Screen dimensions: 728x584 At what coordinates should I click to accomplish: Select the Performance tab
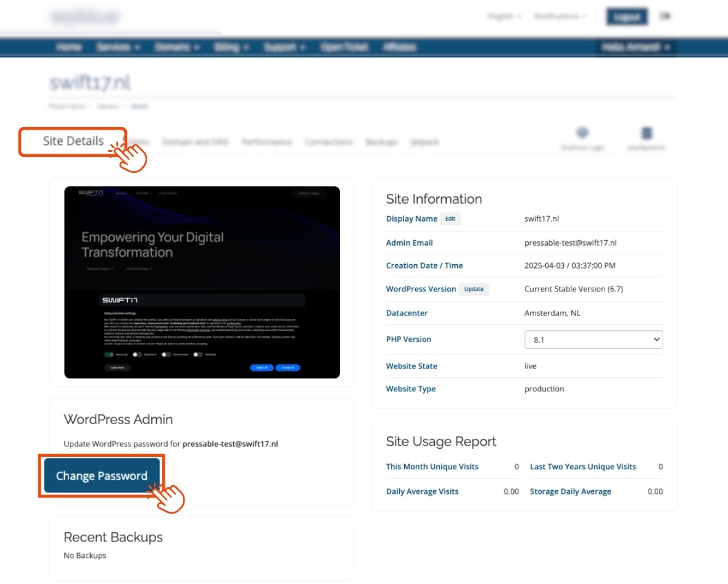pyautogui.click(x=266, y=142)
